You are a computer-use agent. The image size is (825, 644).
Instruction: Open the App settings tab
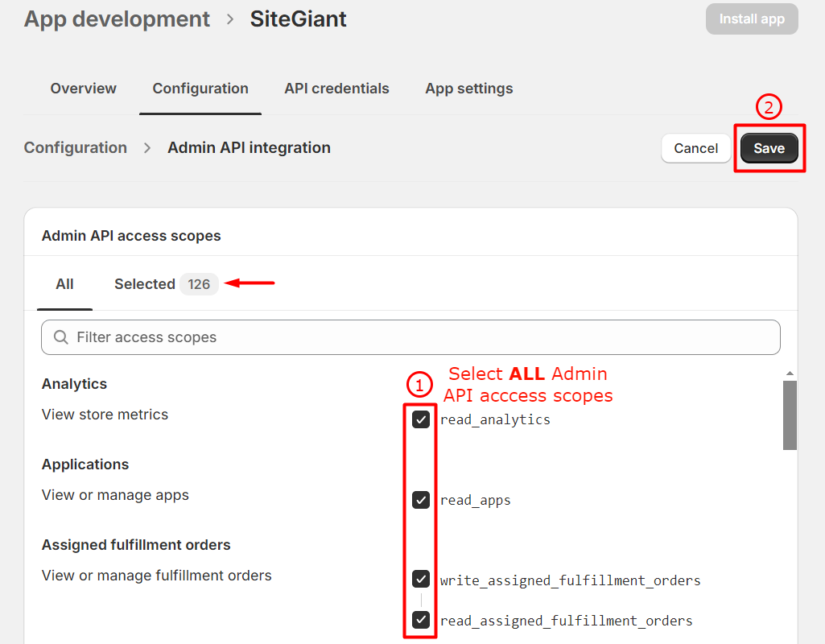468,89
